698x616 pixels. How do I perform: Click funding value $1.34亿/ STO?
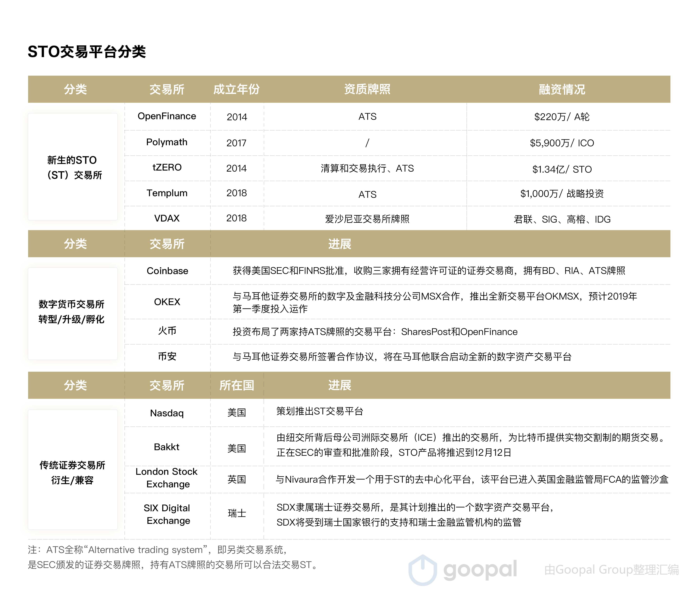[562, 169]
